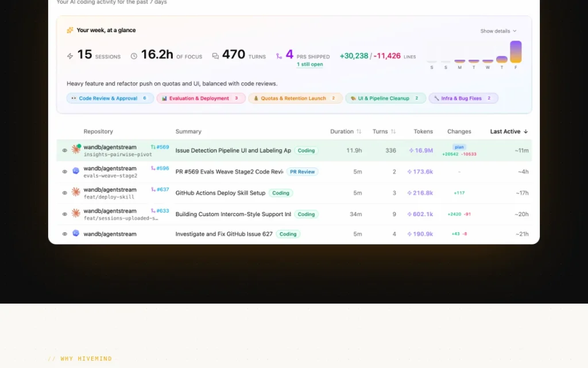Sort table by Duration column
The width and height of the screenshot is (588, 368).
345,132
